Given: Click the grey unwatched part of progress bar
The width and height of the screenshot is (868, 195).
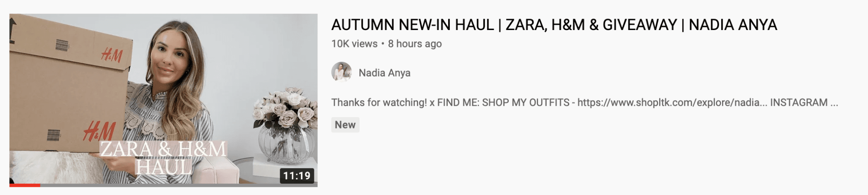Looking at the screenshot, I should pos(179,185).
